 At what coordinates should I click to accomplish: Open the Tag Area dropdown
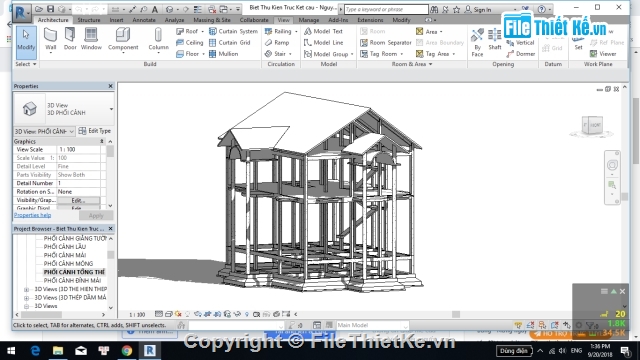(x=453, y=54)
